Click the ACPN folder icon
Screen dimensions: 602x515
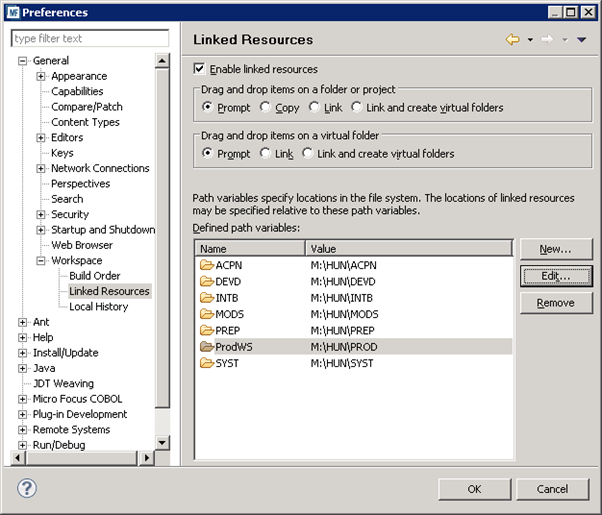[x=207, y=265]
